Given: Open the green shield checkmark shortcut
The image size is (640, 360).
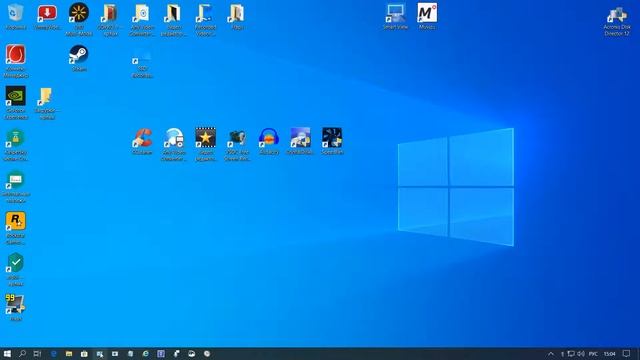Looking at the screenshot, I should coord(16,263).
